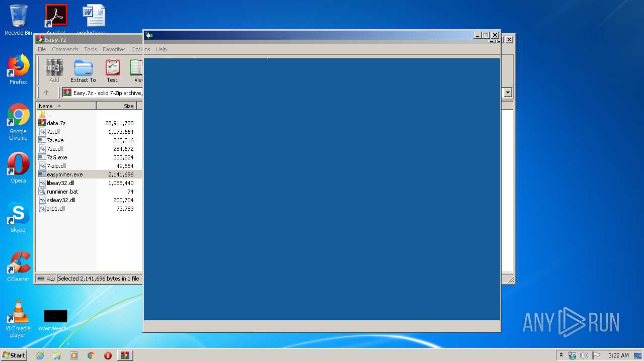Select easyminer.exe file icon
The height and width of the screenshot is (362, 644).
click(x=42, y=174)
